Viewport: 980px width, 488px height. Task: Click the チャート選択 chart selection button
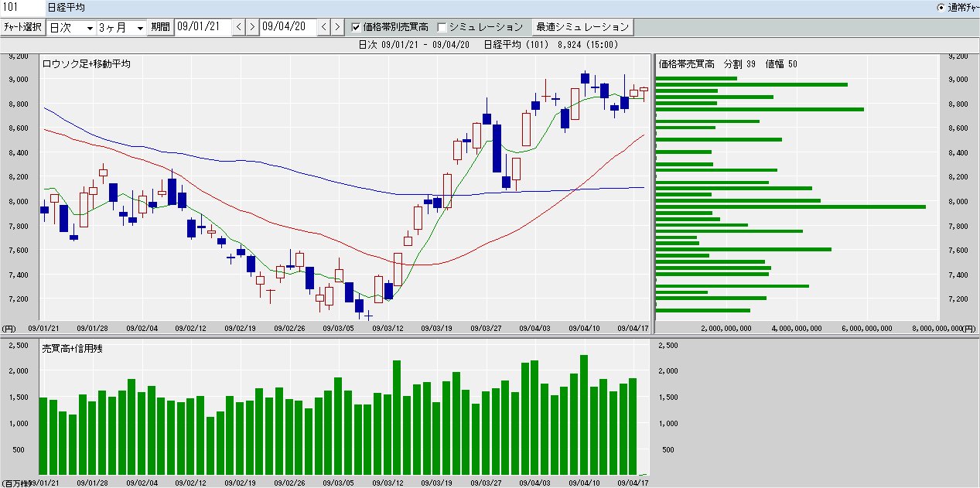point(22,27)
